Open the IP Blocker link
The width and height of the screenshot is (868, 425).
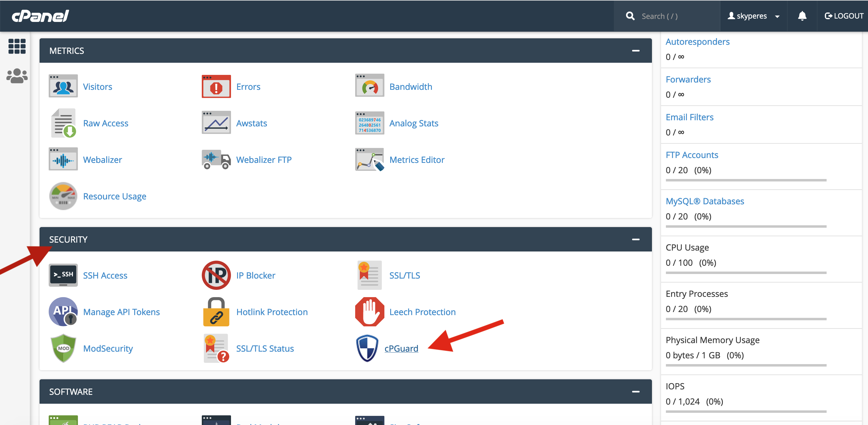tap(255, 275)
